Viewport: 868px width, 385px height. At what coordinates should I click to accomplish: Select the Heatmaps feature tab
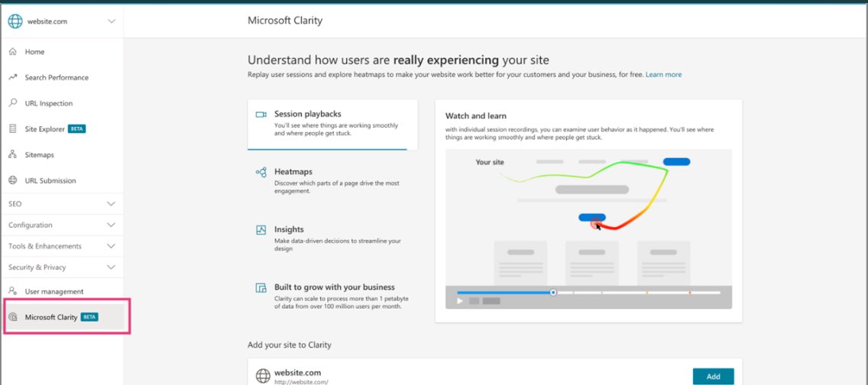click(332, 181)
